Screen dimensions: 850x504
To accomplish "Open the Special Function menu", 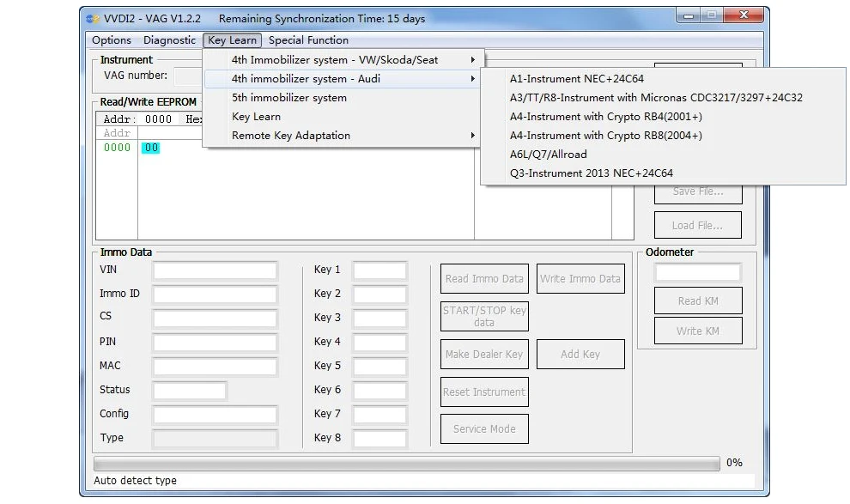I will pos(308,40).
